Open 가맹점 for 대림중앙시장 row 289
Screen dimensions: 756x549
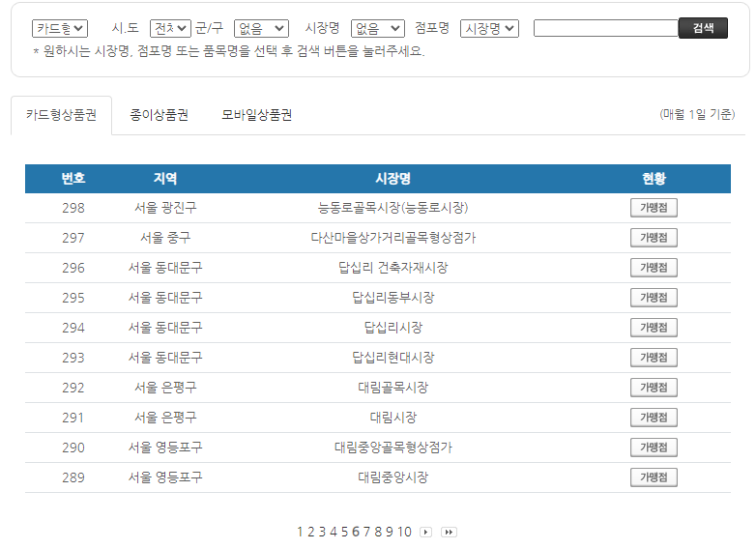654,477
